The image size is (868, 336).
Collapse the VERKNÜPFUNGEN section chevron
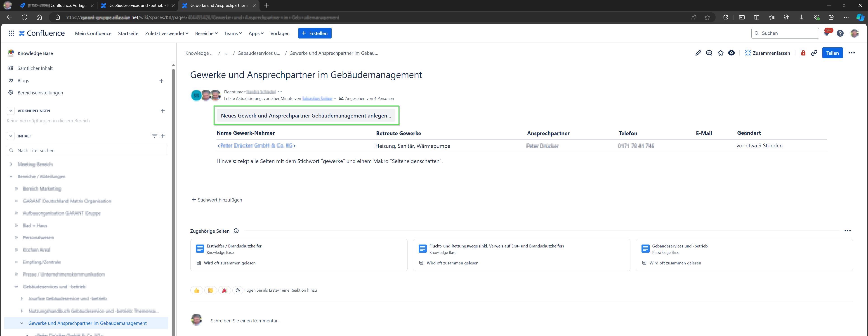click(x=11, y=111)
